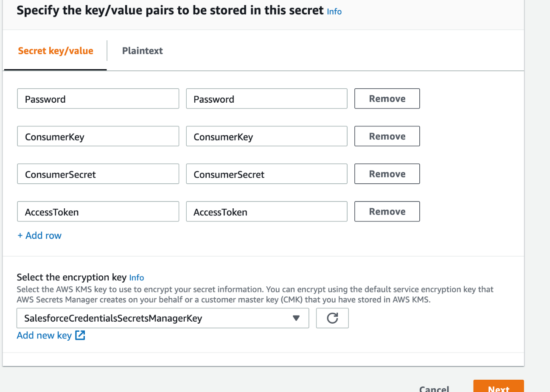550x392 pixels.
Task: Focus the ConsumerKey value input
Action: [x=267, y=136]
